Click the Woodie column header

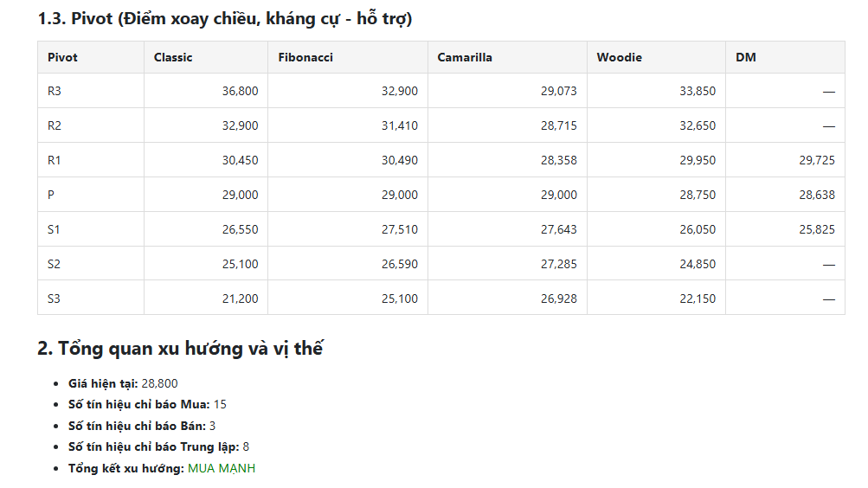619,57
